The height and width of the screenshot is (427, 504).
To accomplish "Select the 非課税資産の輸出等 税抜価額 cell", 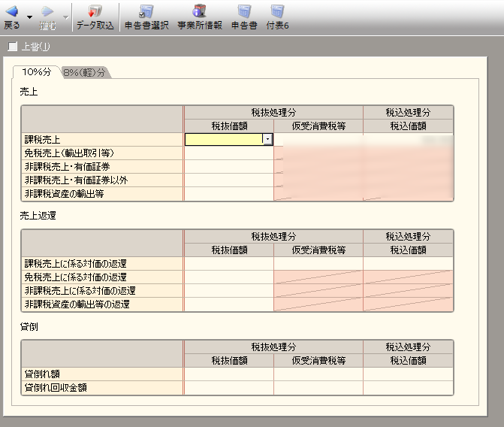I will coord(229,193).
